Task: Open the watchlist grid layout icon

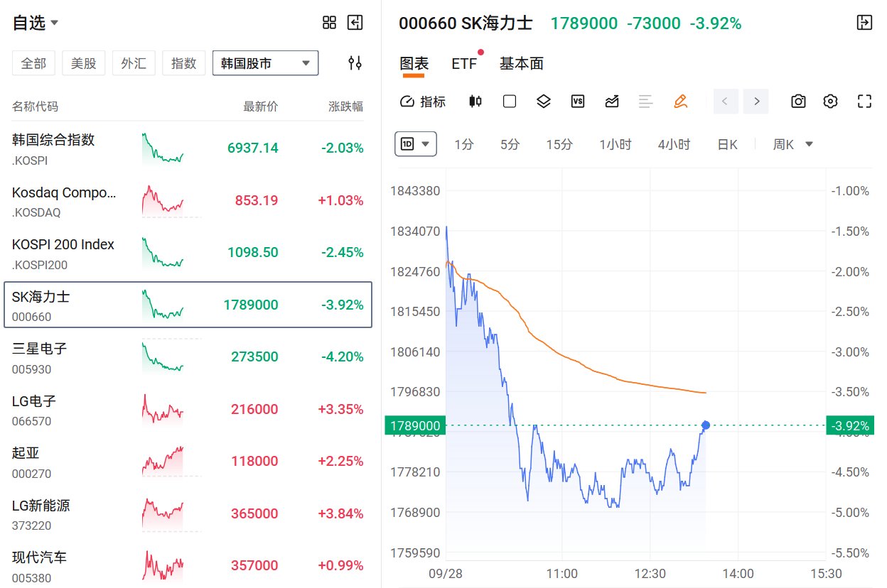Action: pyautogui.click(x=329, y=23)
